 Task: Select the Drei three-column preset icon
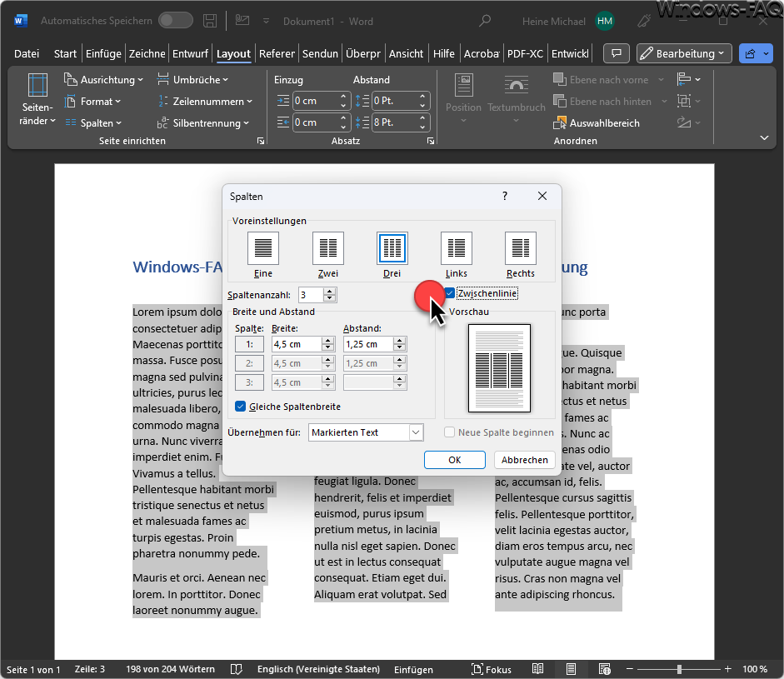coord(392,248)
